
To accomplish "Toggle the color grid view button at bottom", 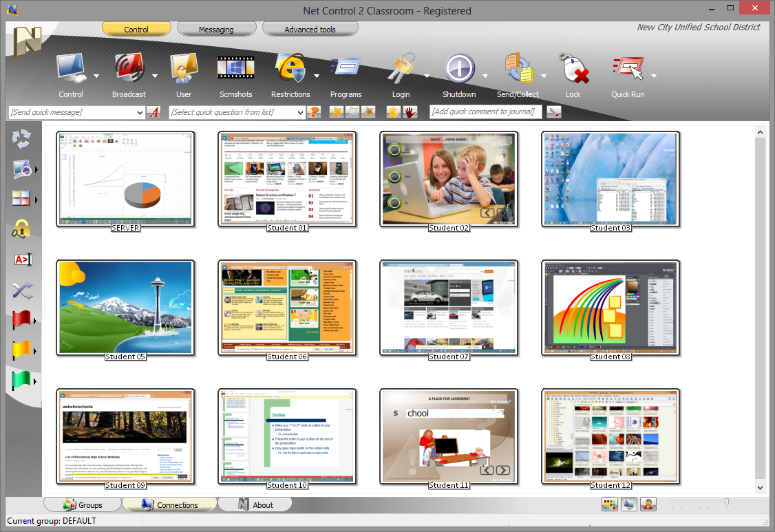I will [610, 504].
